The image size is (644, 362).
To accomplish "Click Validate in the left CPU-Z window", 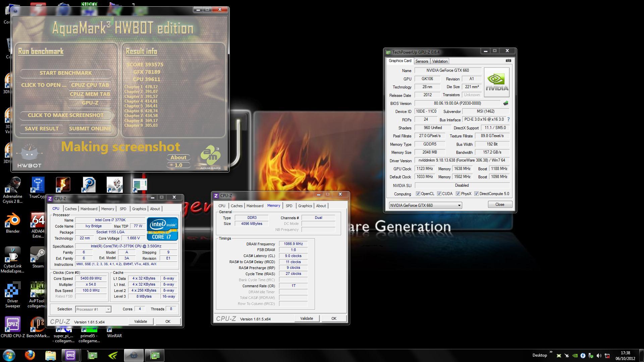I will click(141, 321).
